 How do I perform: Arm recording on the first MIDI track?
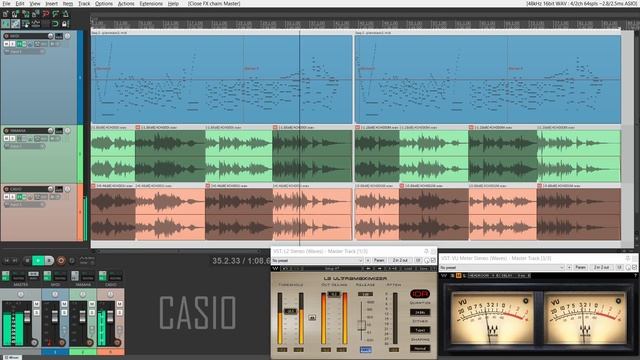point(6,36)
